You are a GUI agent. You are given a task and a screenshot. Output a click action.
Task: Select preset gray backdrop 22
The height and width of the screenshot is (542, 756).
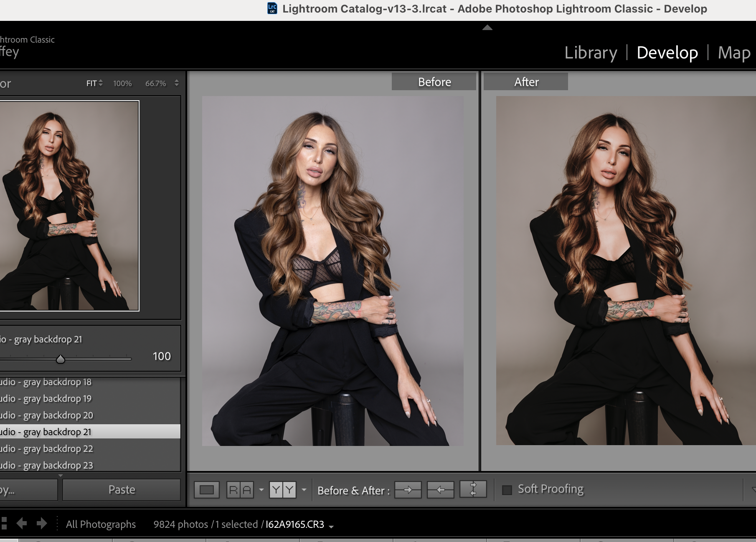[90, 448]
